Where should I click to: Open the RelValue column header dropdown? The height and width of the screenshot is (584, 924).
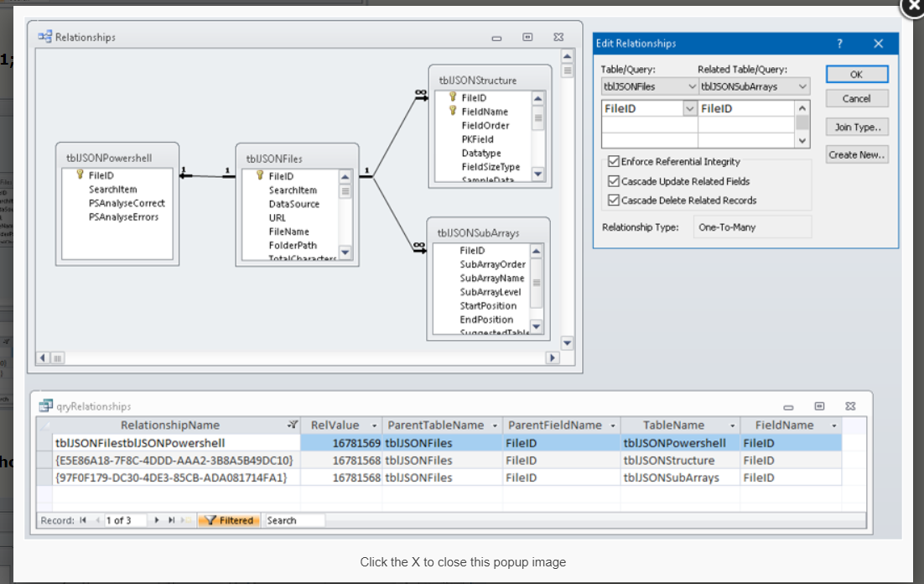coord(375,425)
